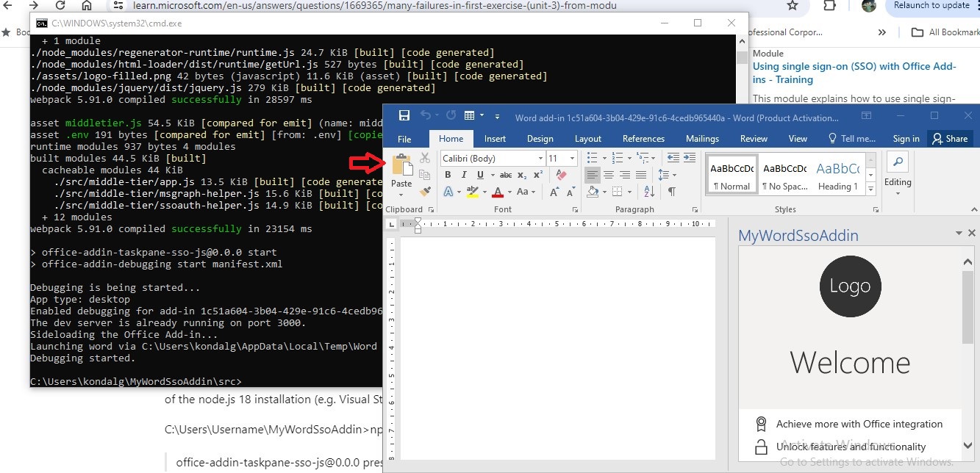Toggle Align Left paragraph alignment
Viewport: 980px width, 473px height.
click(x=593, y=175)
